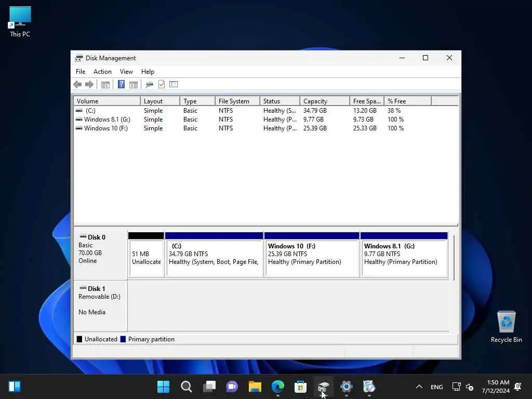The image size is (532, 399).
Task: Click the black Unallocated legend swatch
Action: pos(79,339)
